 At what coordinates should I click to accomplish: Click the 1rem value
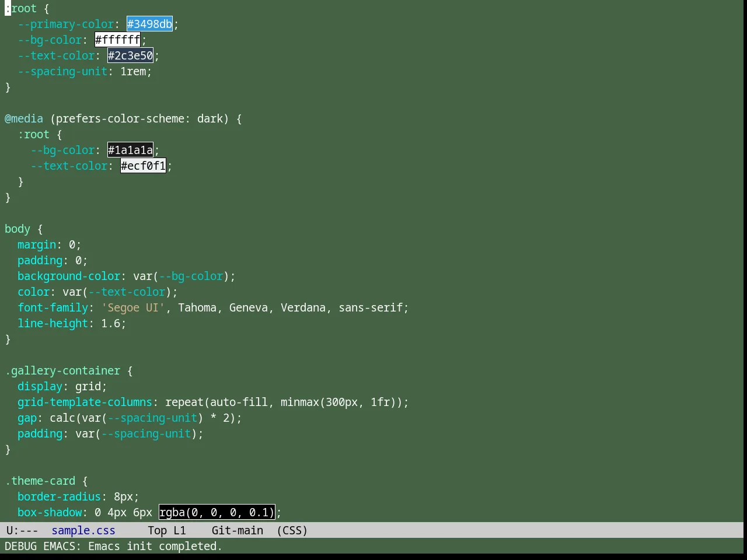click(x=133, y=71)
